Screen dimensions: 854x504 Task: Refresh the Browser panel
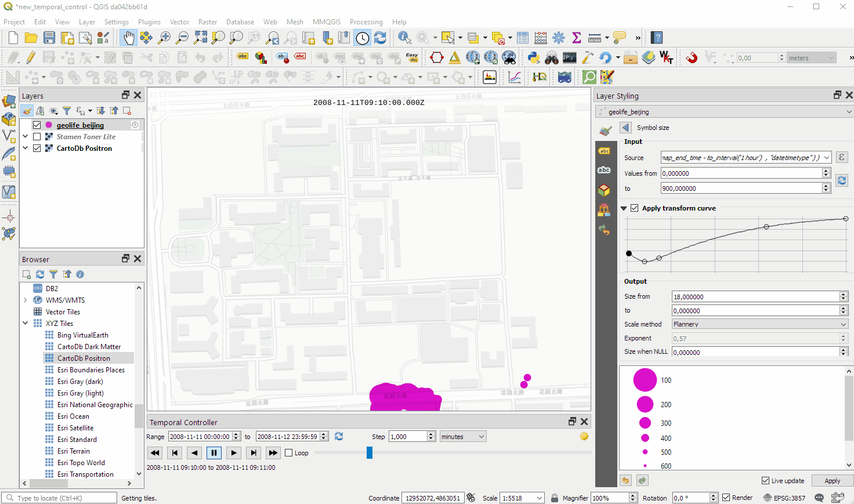click(x=40, y=274)
